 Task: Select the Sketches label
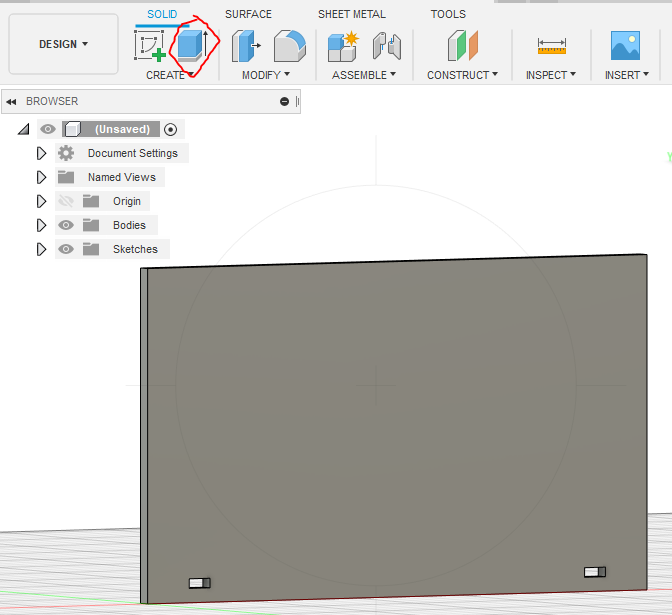click(x=135, y=249)
